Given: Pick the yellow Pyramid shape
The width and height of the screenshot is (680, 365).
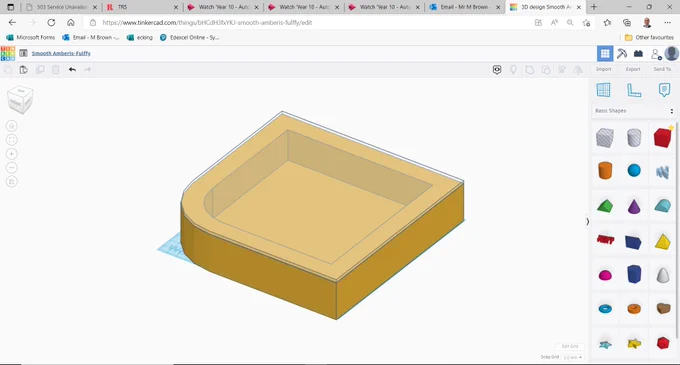Looking at the screenshot, I should click(x=663, y=241).
